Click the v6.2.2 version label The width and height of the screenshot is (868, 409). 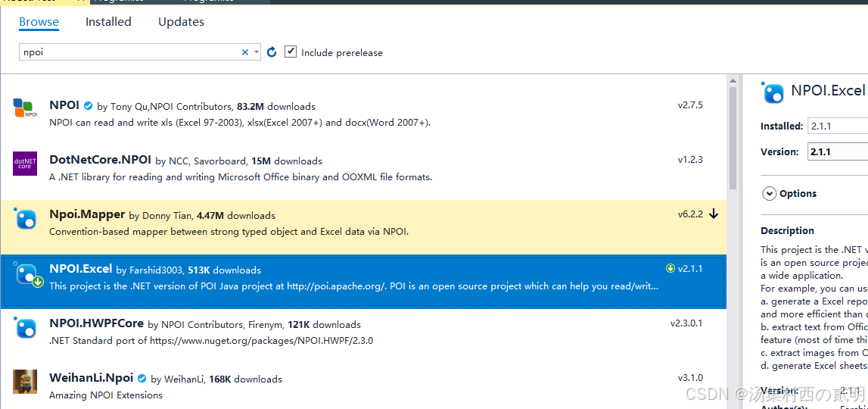coord(690,214)
